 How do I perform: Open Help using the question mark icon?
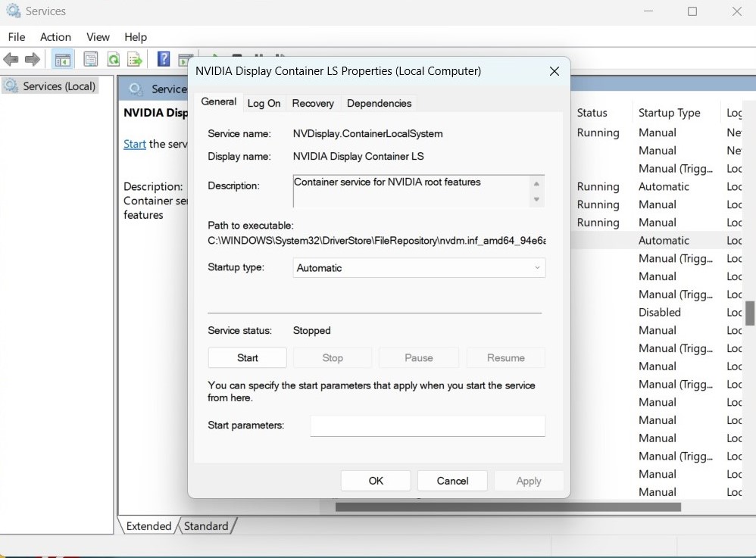163,59
